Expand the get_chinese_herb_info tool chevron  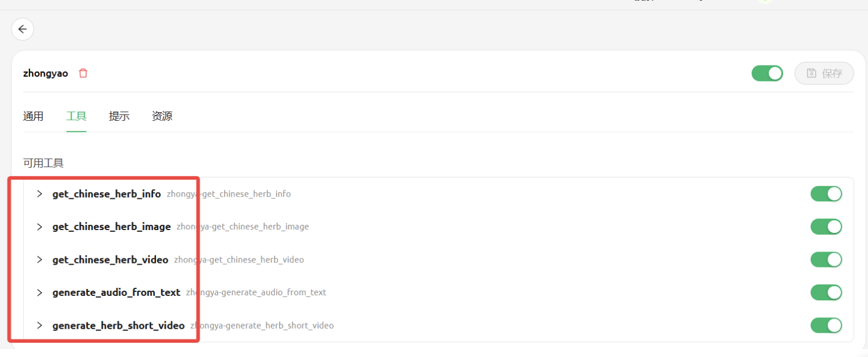(x=40, y=194)
